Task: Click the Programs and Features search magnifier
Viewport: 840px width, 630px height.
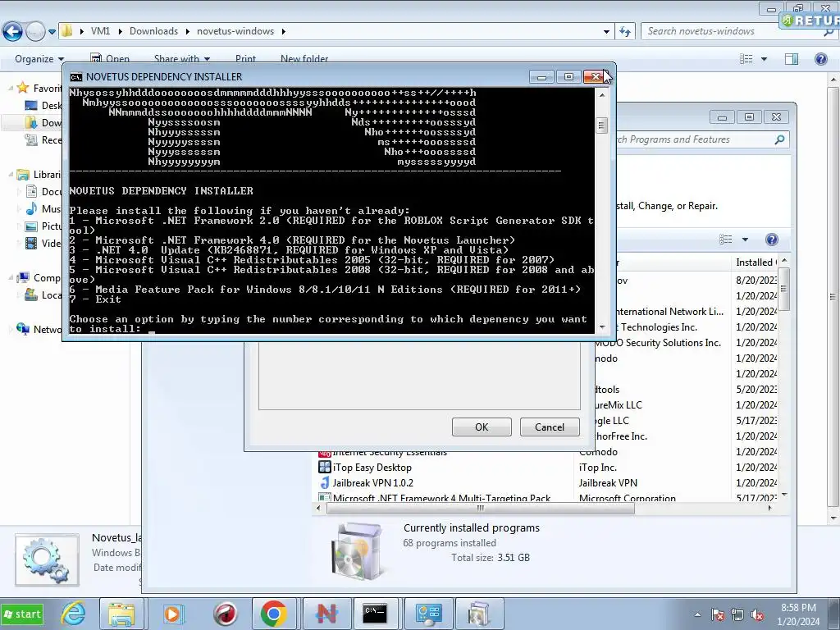Action: click(x=779, y=139)
